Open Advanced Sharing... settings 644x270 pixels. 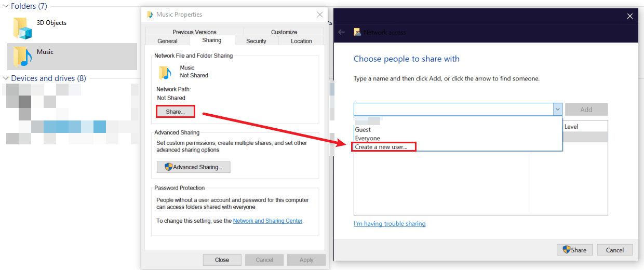tap(193, 167)
